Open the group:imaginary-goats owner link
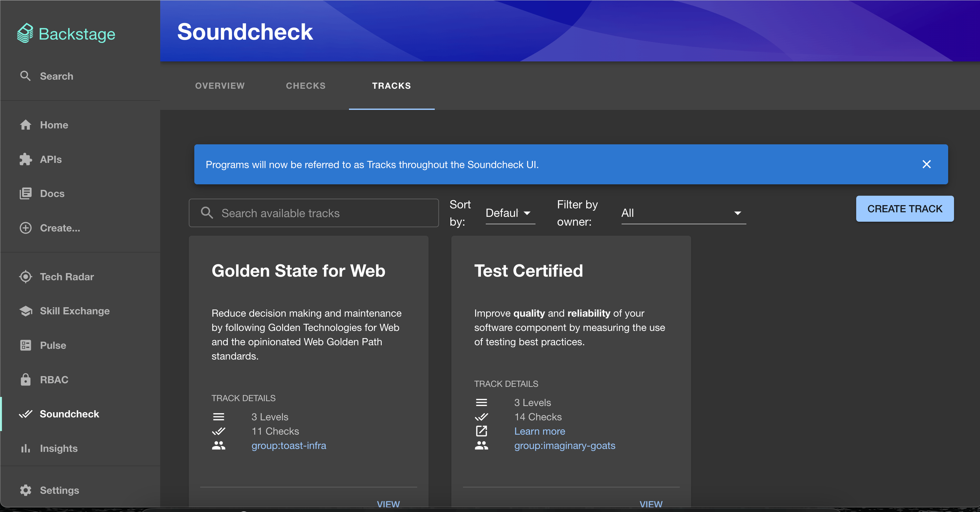Image resolution: width=980 pixels, height=512 pixels. click(564, 445)
